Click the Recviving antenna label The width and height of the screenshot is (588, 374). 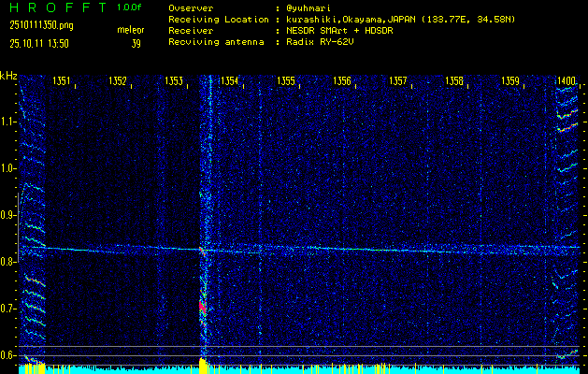216,42
